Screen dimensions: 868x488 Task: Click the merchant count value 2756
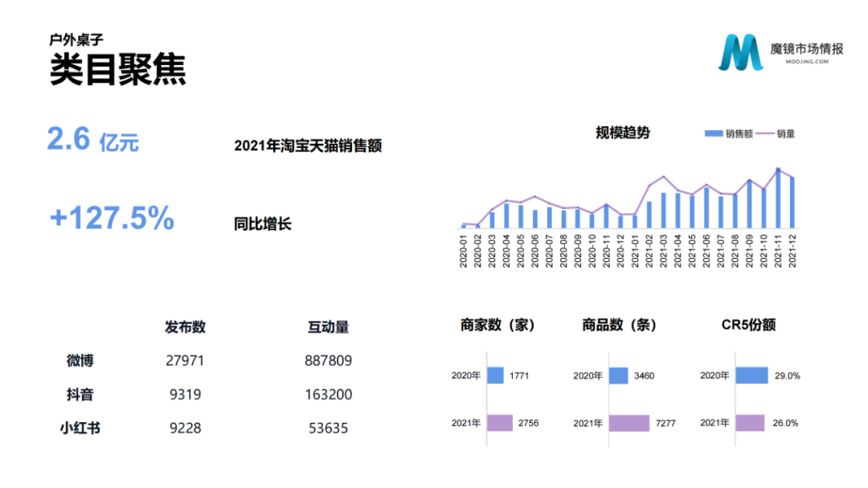(x=528, y=423)
